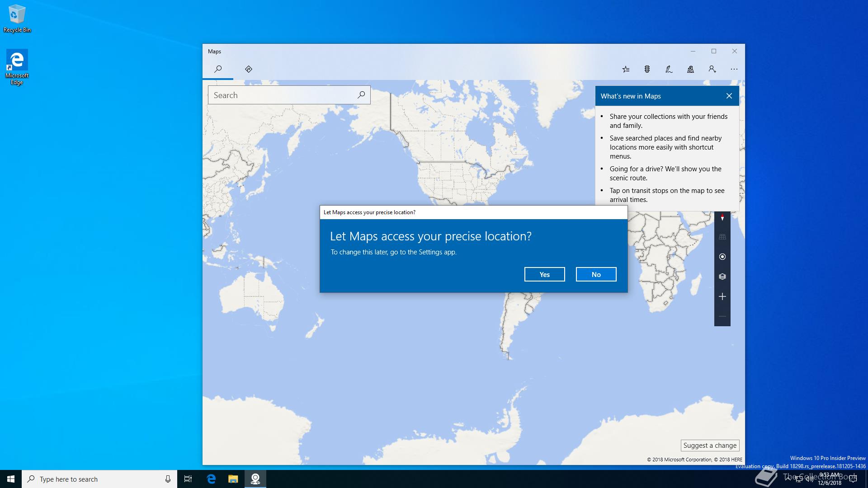The height and width of the screenshot is (488, 868).
Task: Open the Directions tab in Maps
Action: click(248, 69)
